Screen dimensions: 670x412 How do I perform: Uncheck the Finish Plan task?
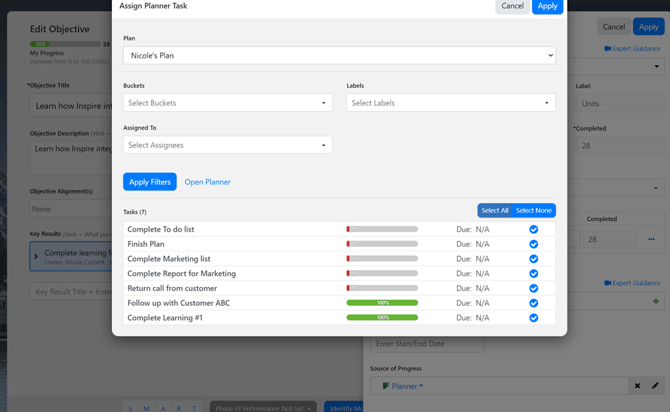(x=533, y=244)
